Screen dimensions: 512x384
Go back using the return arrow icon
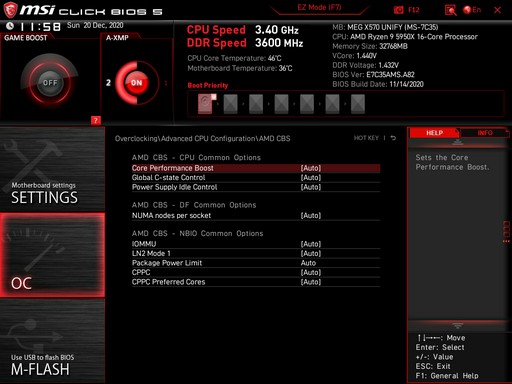(x=393, y=138)
